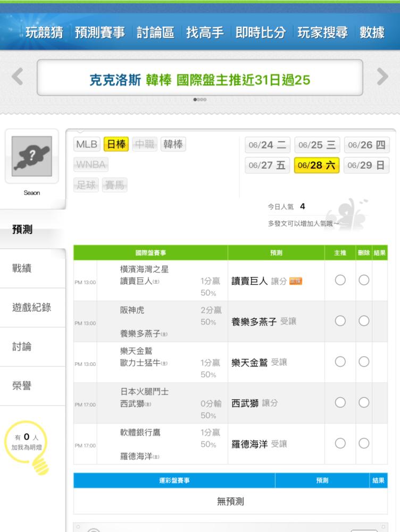Select 刪除 radio for 羅德海洋 prediction
Screen dimensions: 400x532
point(364,443)
